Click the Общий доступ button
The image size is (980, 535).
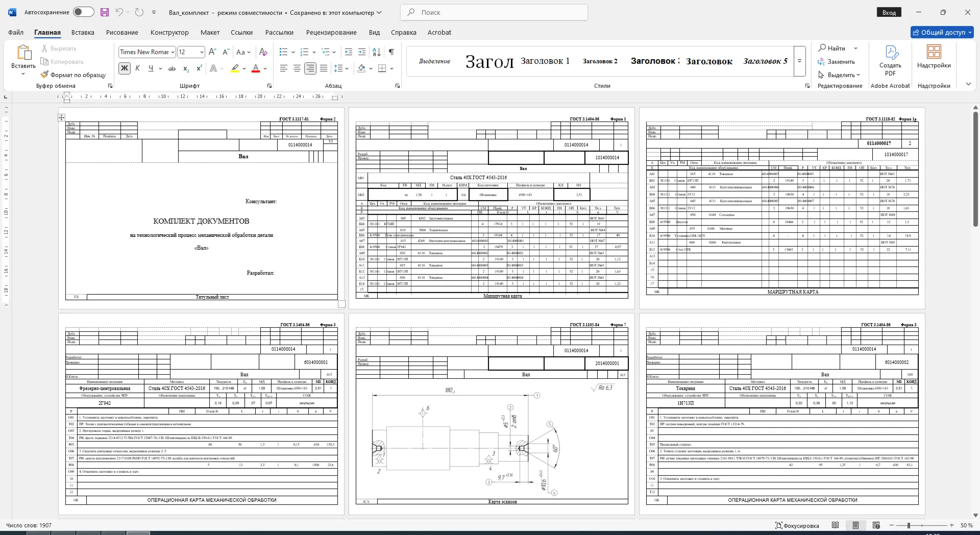(x=942, y=32)
